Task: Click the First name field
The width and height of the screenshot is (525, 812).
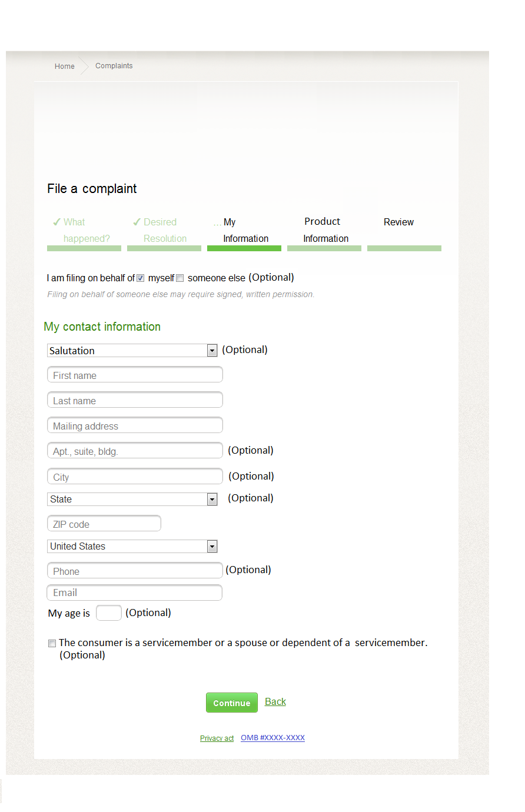Action: [135, 375]
